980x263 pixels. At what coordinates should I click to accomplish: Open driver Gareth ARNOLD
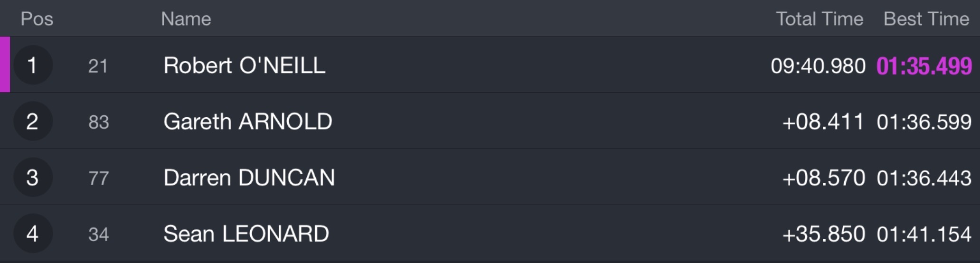pyautogui.click(x=248, y=122)
